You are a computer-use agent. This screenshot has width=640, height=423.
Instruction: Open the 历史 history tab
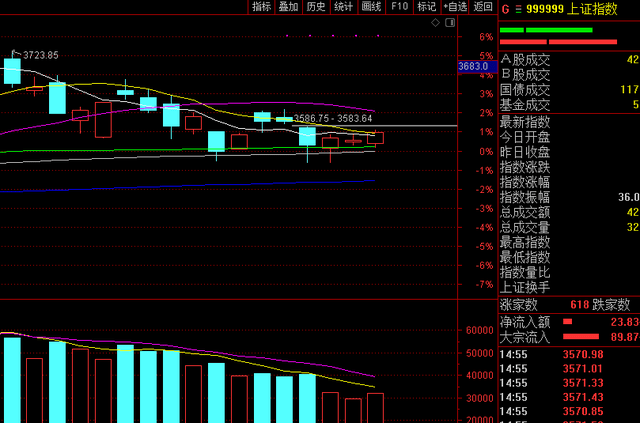point(316,7)
